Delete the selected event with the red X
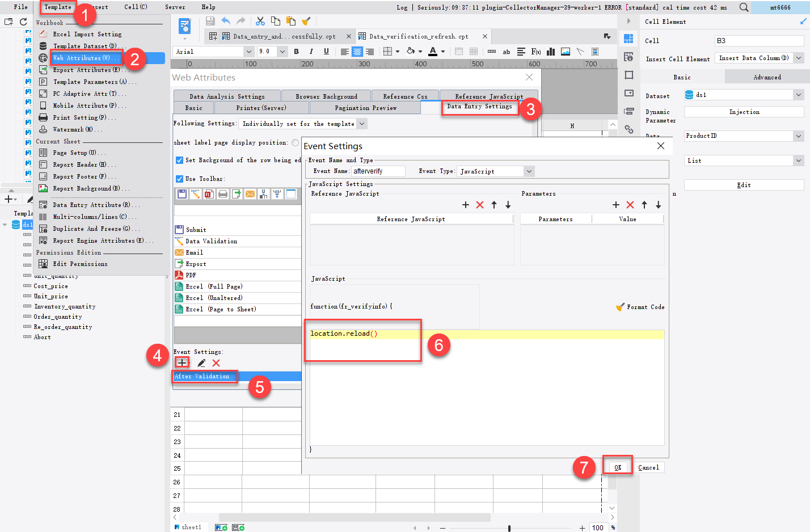The height and width of the screenshot is (532, 810). 216,363
